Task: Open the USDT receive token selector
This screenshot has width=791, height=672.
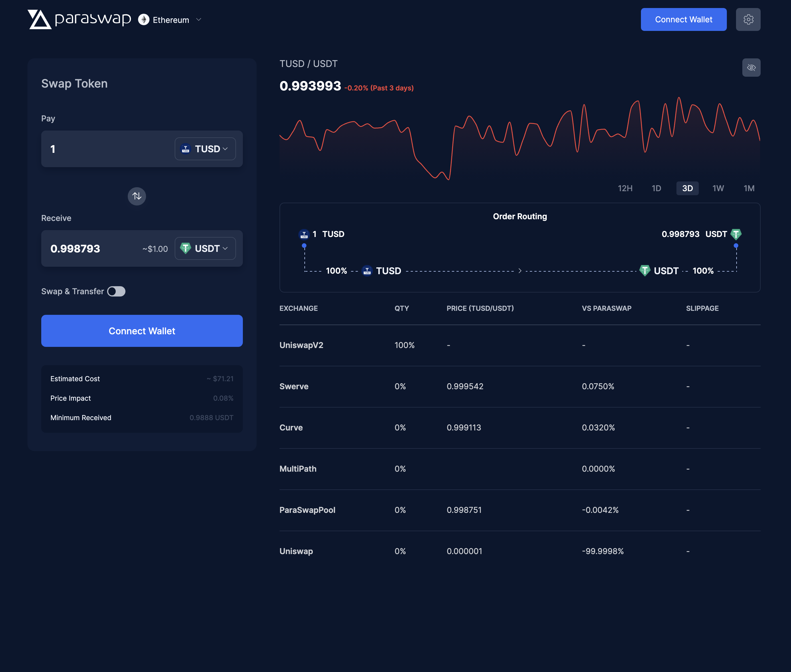Action: pos(205,249)
